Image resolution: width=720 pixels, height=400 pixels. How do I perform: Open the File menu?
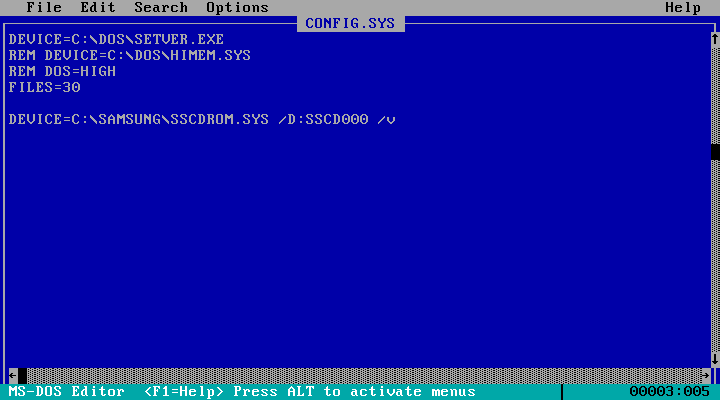coord(44,7)
